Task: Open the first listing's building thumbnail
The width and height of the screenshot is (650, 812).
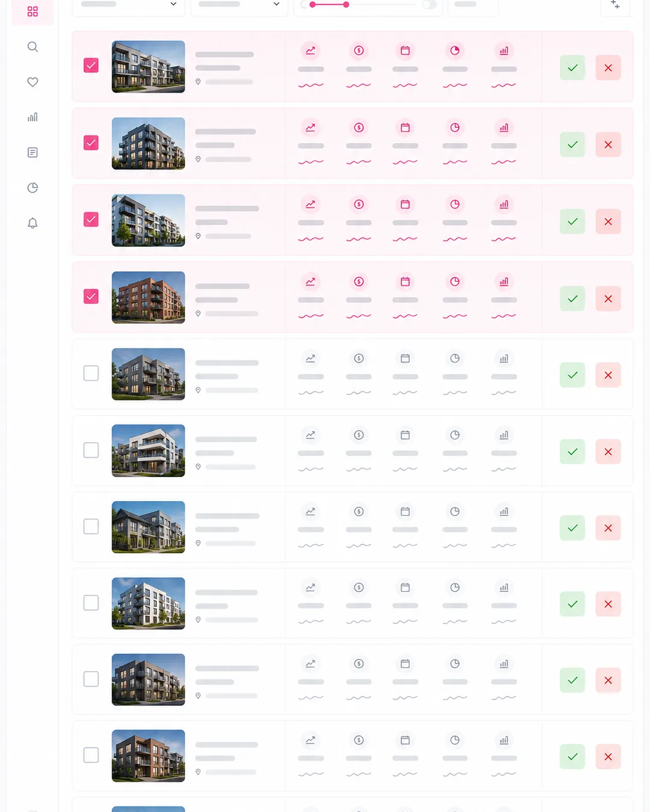Action: [148, 67]
